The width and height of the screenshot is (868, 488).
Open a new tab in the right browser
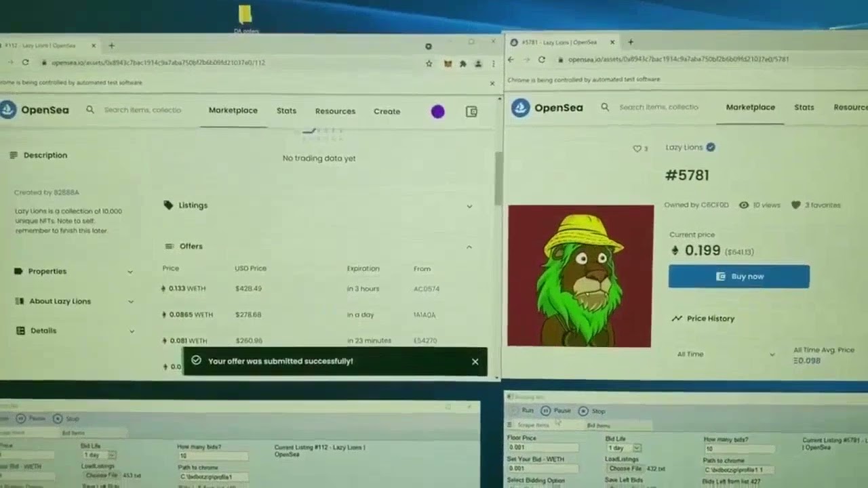[631, 42]
